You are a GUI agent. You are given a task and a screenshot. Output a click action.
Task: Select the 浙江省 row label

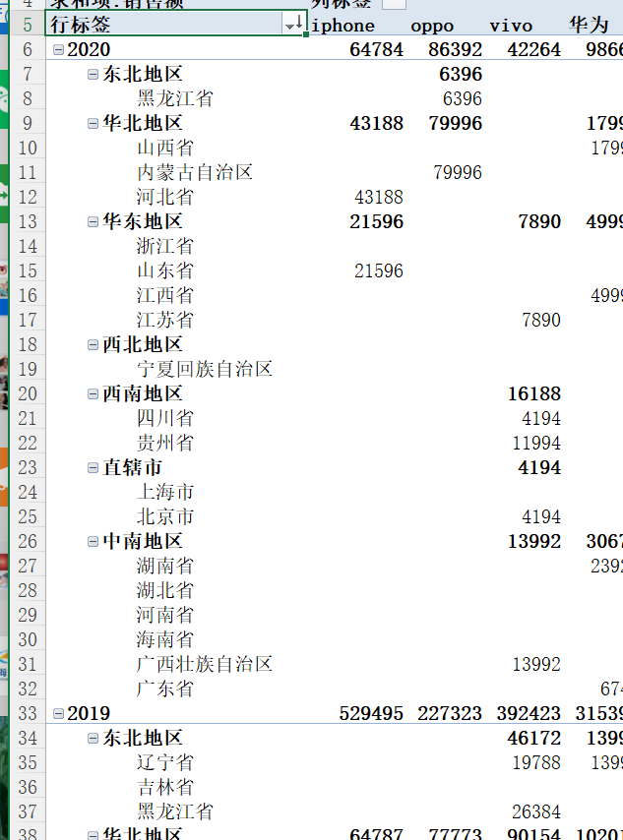tap(164, 247)
